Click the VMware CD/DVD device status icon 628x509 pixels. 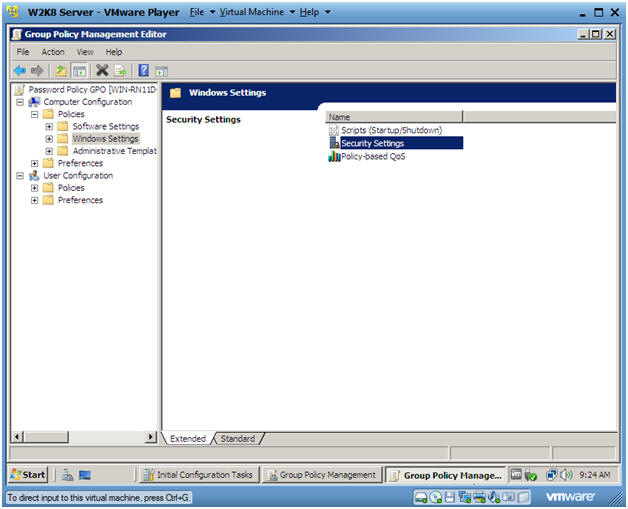(x=436, y=497)
